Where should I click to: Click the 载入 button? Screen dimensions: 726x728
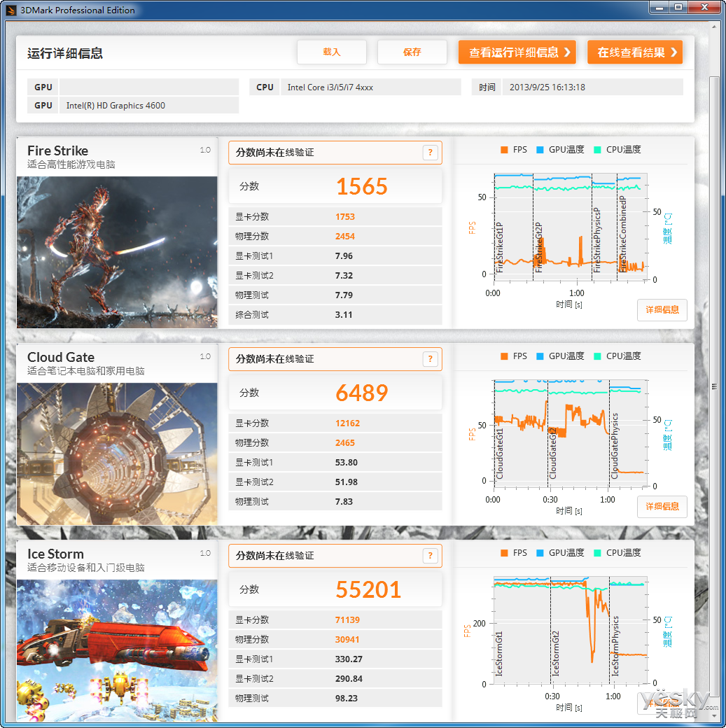(332, 52)
